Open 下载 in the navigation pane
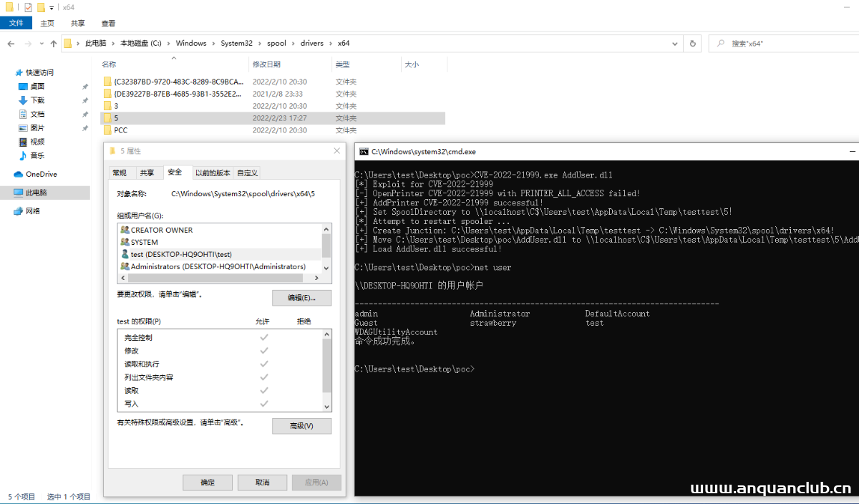The width and height of the screenshot is (859, 504). click(37, 100)
